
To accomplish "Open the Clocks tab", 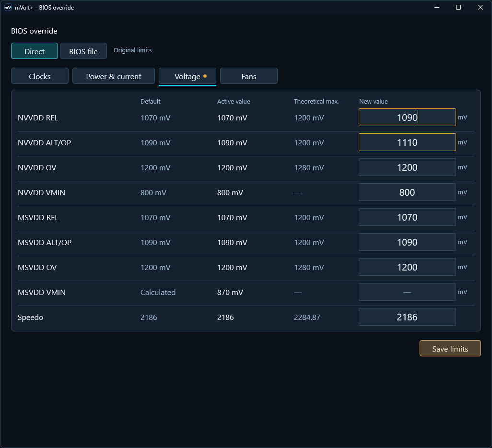I will 40,76.
